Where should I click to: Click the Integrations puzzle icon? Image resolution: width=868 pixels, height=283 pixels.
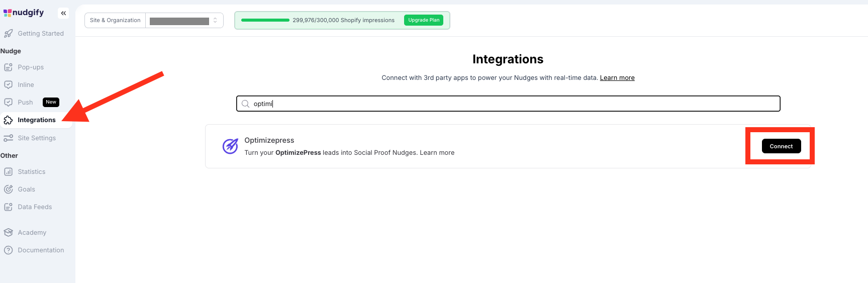pos(8,120)
